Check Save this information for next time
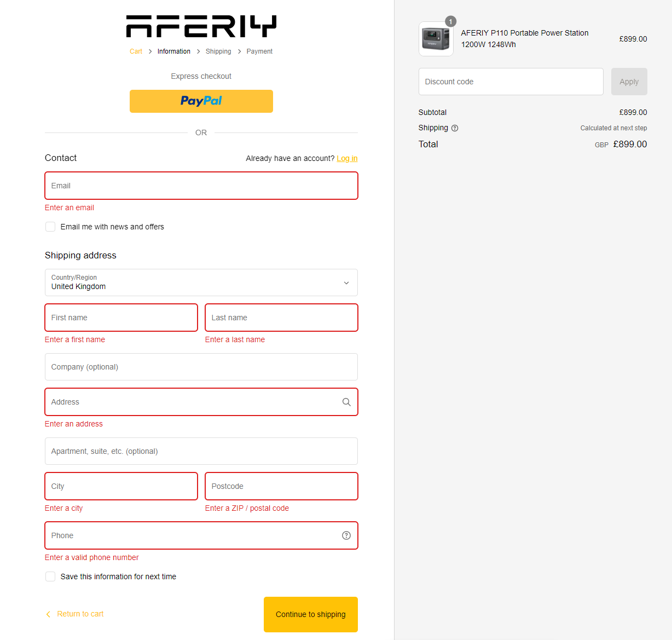This screenshot has width=672, height=640. tap(50, 576)
